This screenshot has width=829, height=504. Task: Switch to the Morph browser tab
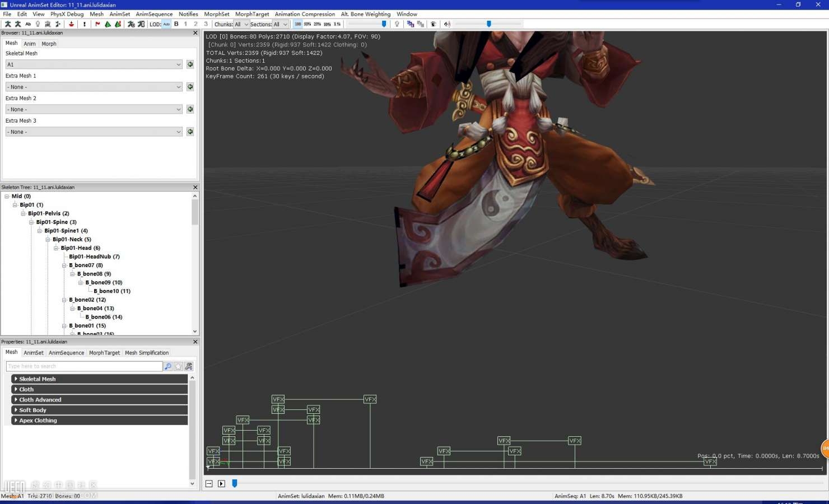[49, 44]
